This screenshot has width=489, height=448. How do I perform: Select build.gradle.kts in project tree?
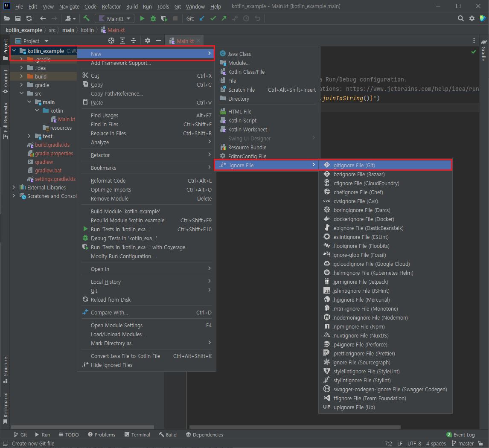point(52,145)
